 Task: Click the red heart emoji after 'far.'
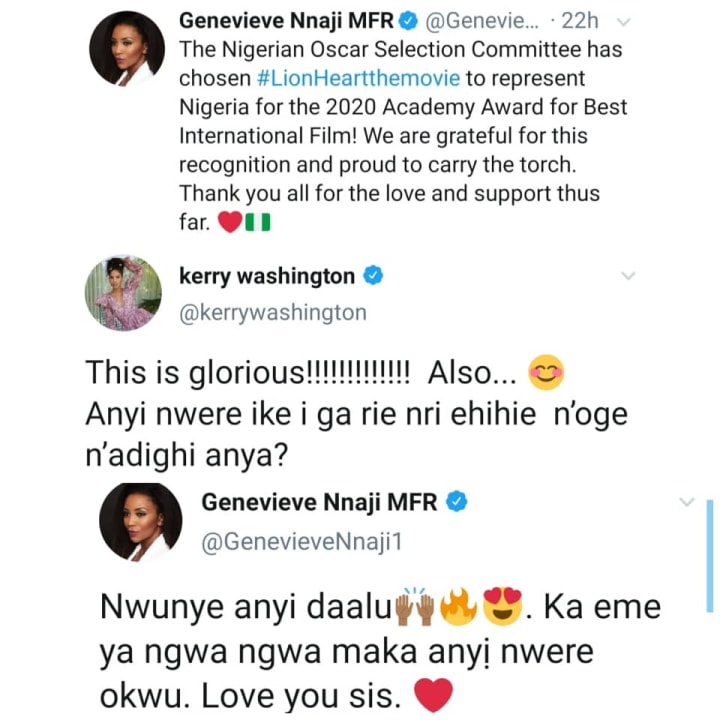tap(230, 223)
